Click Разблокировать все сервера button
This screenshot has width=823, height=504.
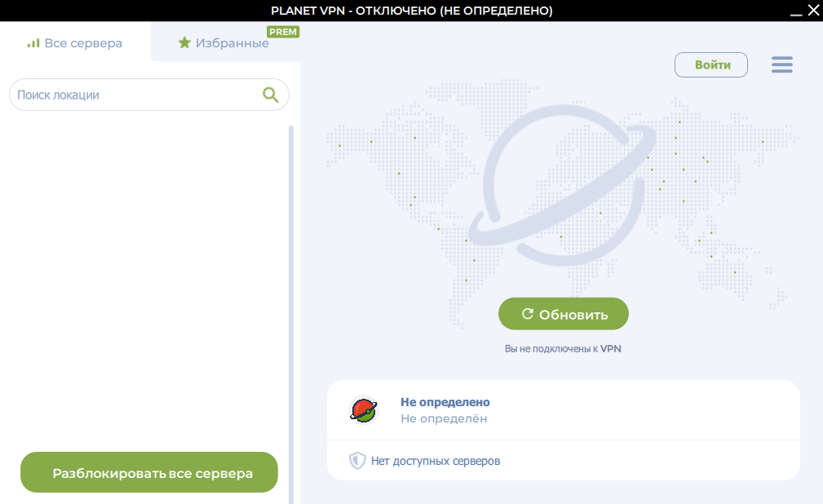click(x=149, y=472)
